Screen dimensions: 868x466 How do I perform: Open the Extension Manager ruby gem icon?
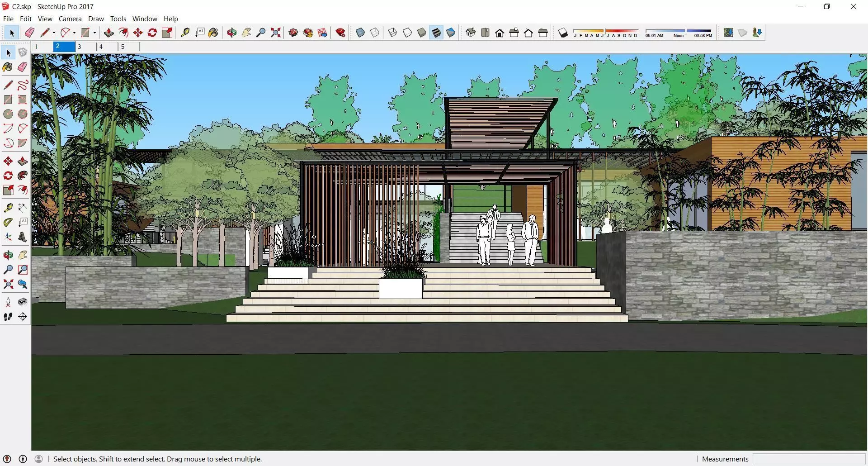click(x=341, y=33)
